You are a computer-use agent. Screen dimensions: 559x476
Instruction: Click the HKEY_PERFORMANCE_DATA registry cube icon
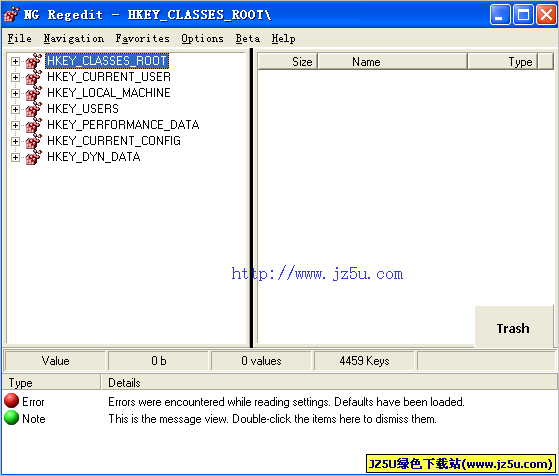pyautogui.click(x=34, y=125)
